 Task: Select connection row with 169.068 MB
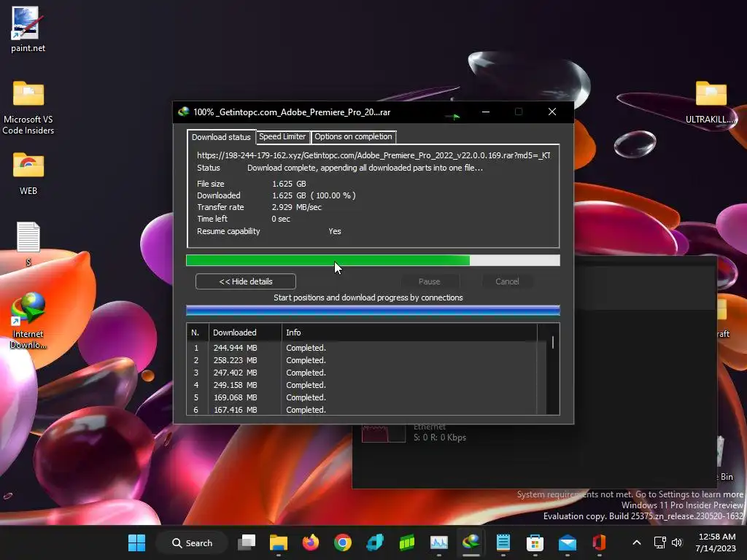tap(362, 397)
